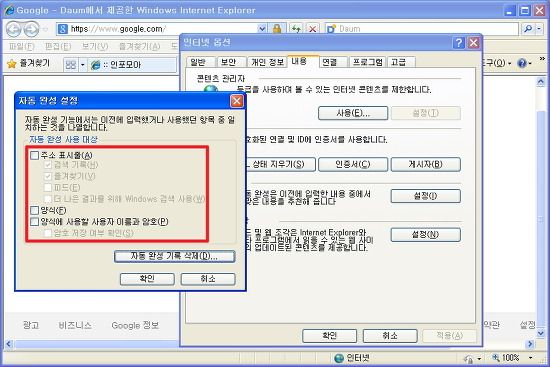The width and height of the screenshot is (550, 367).
Task: Toggle the 주소 표시줄(A) checkbox
Action: click(x=34, y=155)
